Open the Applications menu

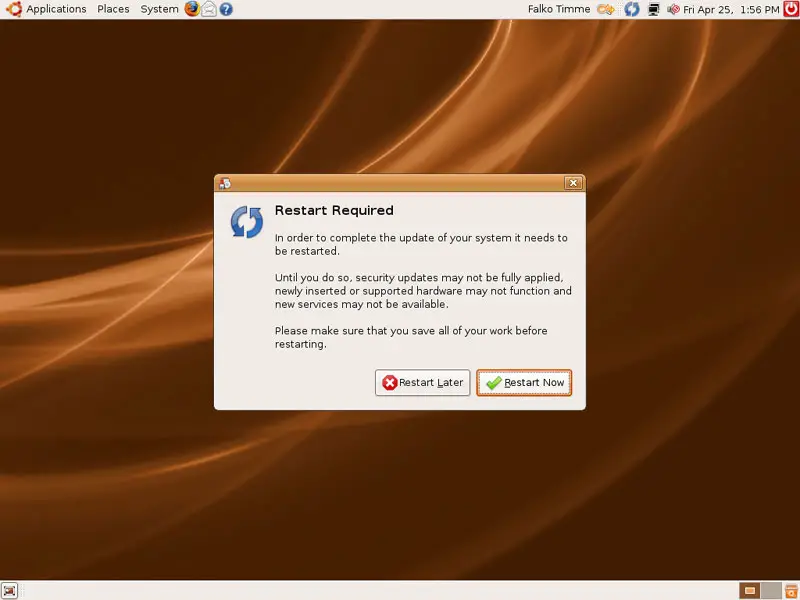pos(56,9)
